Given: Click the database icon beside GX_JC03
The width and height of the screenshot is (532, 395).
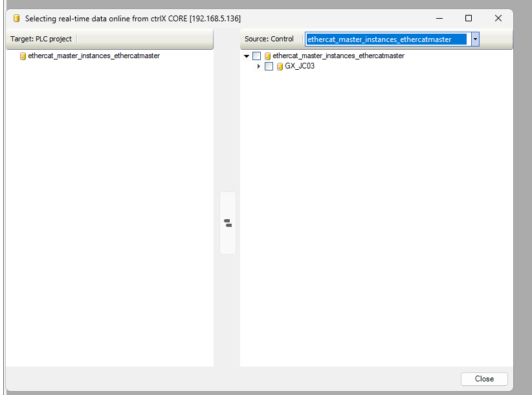Looking at the screenshot, I should (280, 67).
